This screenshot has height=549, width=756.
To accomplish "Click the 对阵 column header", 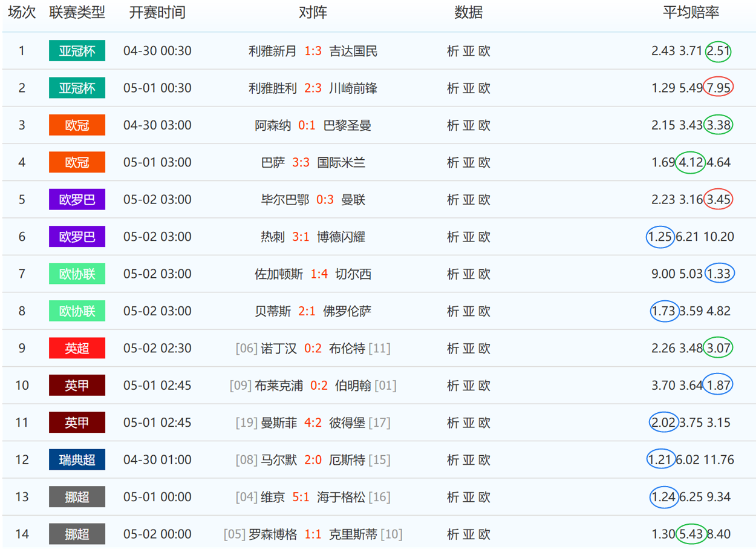I will point(313,13).
